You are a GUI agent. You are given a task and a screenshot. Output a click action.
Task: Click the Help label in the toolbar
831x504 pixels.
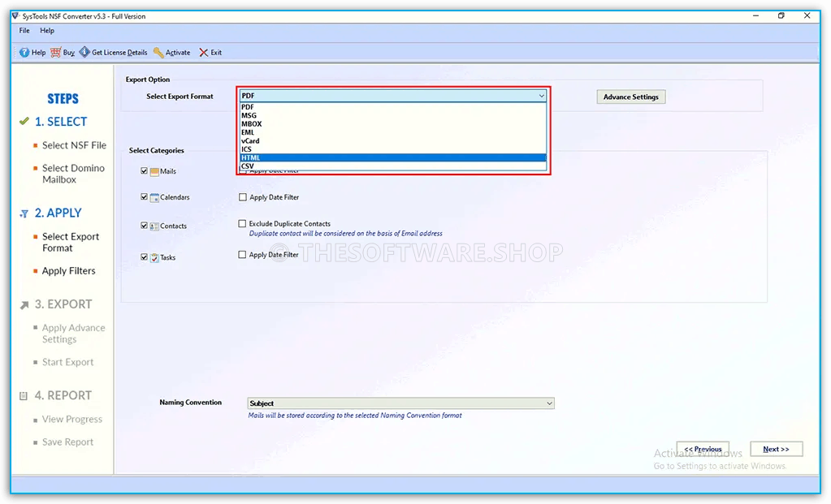[x=39, y=53]
